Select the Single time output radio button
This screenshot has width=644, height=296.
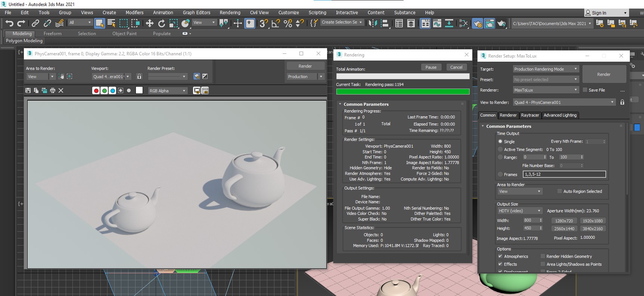click(x=500, y=142)
